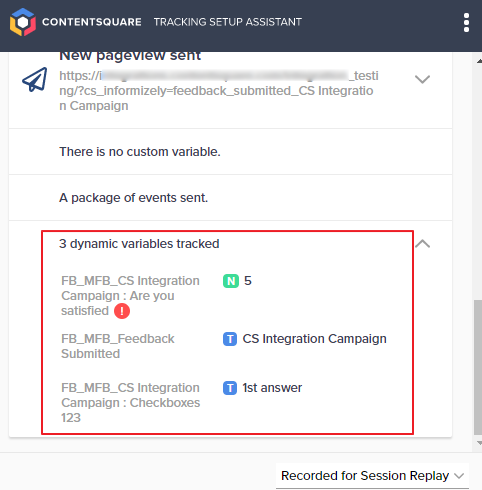Click the Tracking Setup Assistant title
The height and width of the screenshot is (490, 482).
(228, 22)
